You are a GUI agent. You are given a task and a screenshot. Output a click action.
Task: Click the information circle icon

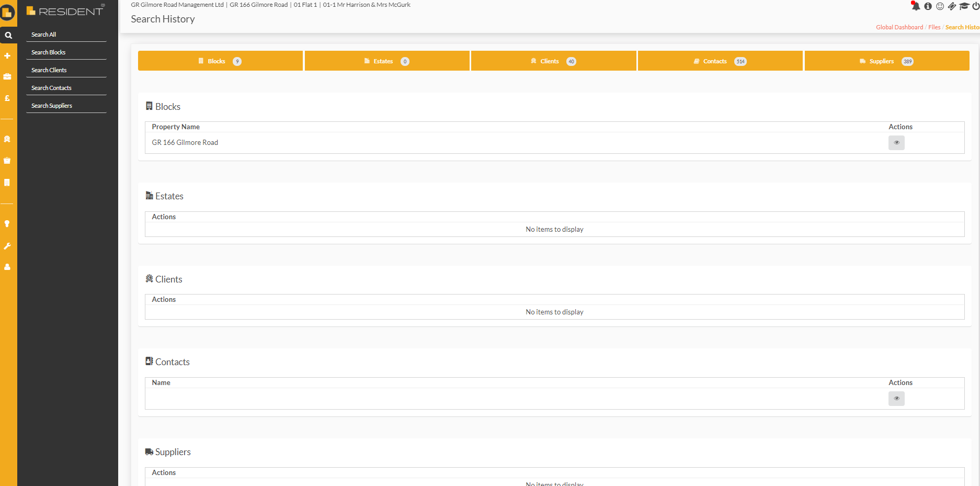click(928, 6)
